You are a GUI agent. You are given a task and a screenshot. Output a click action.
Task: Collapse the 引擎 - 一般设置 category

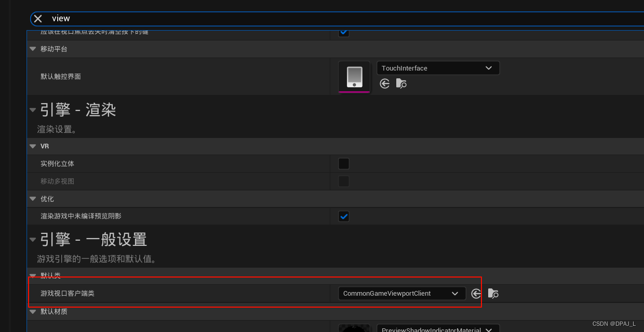[x=33, y=239]
